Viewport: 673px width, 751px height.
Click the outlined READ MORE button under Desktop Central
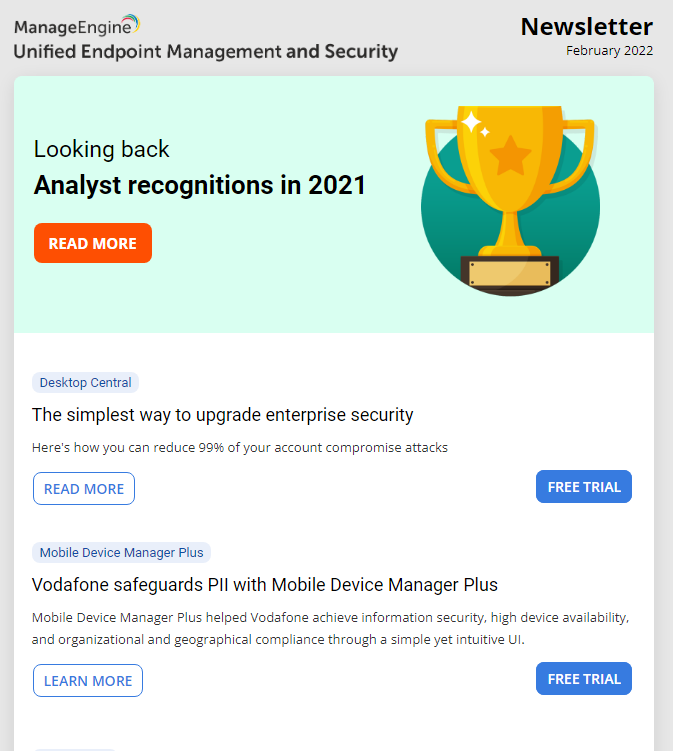[84, 489]
